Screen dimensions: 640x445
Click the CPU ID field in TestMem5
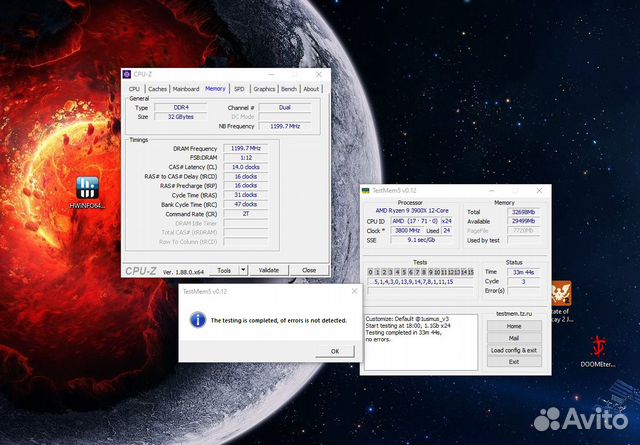(415, 221)
